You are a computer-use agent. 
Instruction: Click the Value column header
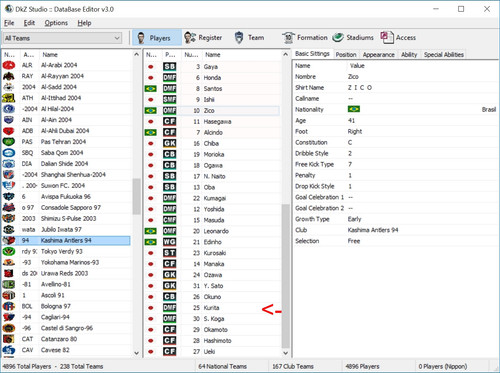357,66
